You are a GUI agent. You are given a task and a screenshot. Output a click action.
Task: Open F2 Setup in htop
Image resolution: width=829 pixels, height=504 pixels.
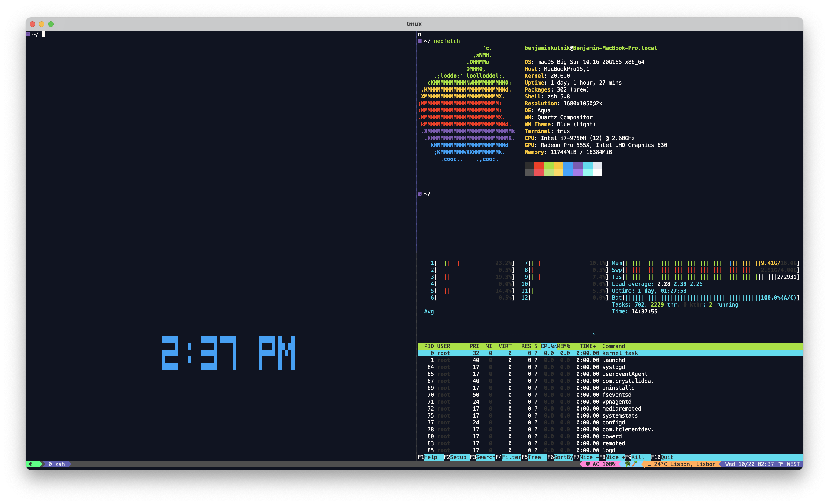[x=458, y=457]
